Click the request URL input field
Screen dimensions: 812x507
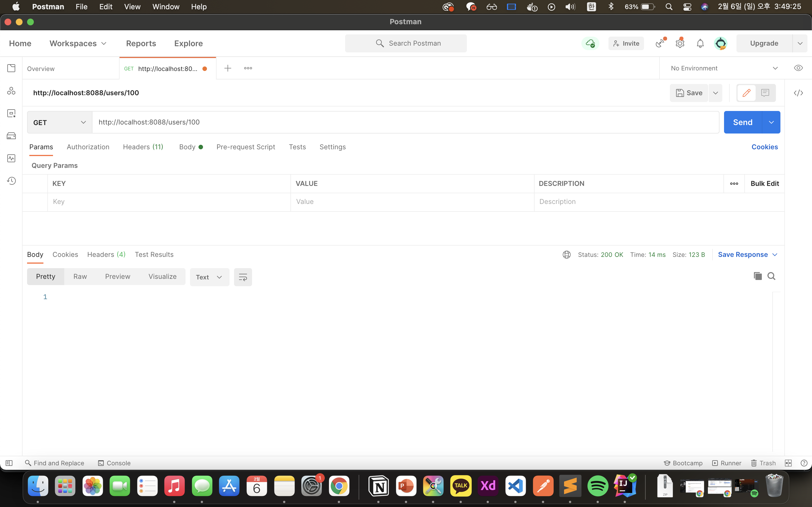click(403, 122)
